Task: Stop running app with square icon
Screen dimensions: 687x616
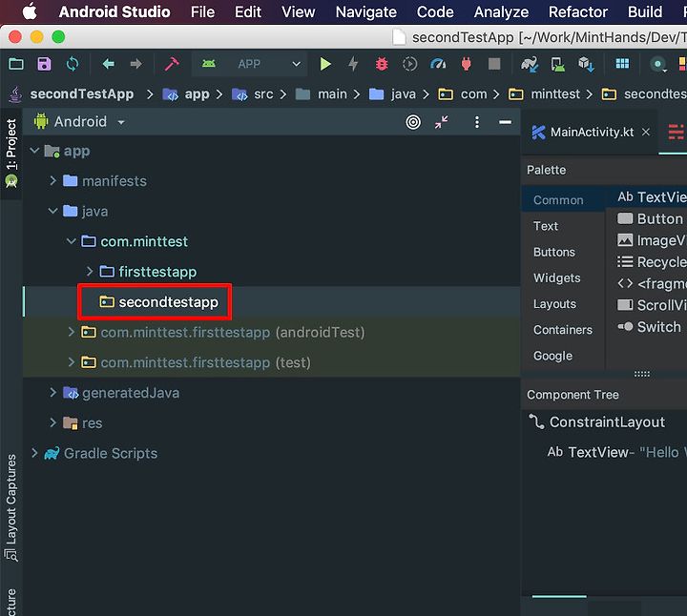Action: 494,64
